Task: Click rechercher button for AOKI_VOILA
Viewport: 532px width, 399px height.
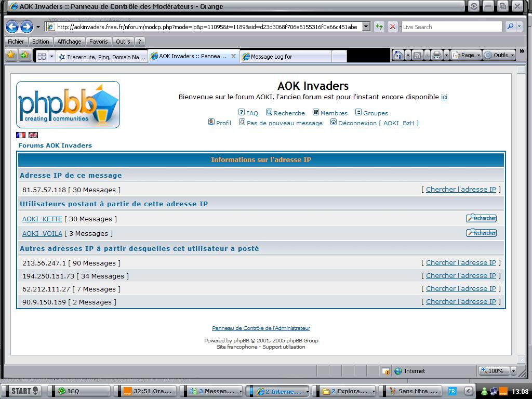Action: pos(481,233)
